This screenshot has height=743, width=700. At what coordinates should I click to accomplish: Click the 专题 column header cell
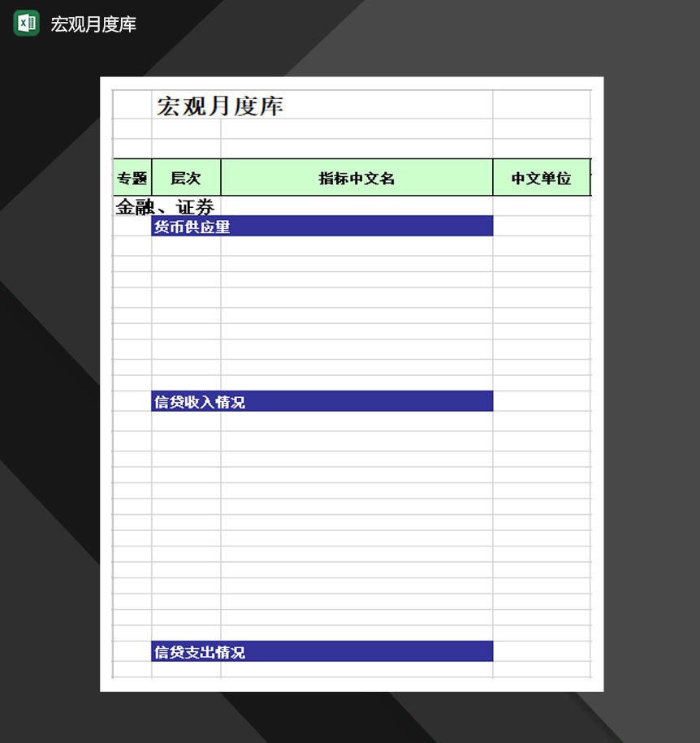[x=132, y=177]
